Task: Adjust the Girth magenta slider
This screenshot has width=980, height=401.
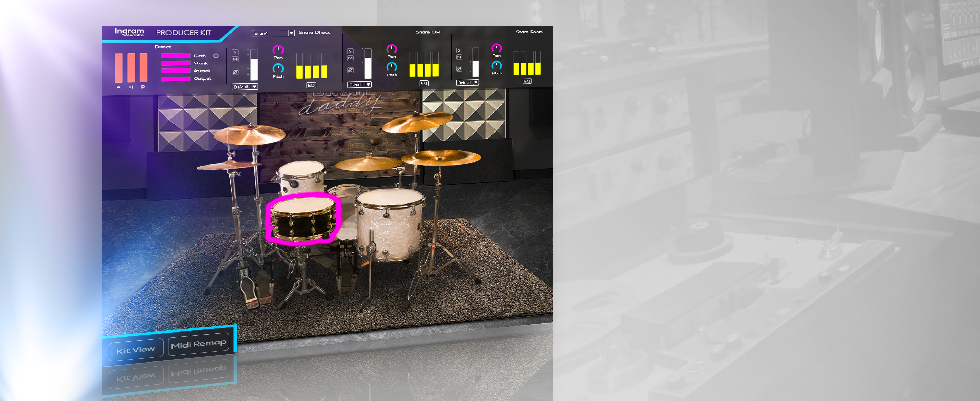Action: coord(176,56)
